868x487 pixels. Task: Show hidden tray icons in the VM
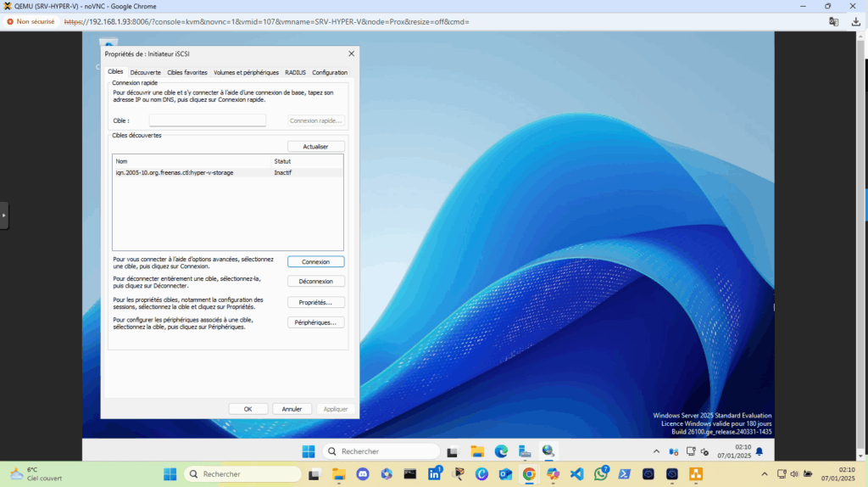[656, 451]
